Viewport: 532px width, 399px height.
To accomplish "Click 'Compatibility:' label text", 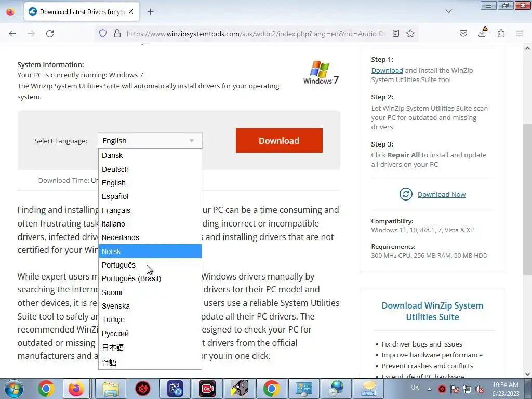I will [x=392, y=221].
